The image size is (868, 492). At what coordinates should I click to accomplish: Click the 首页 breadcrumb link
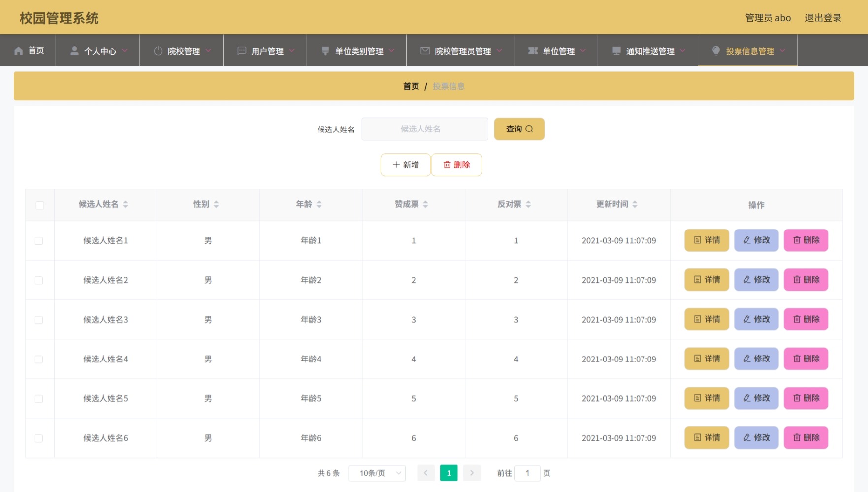tap(411, 86)
